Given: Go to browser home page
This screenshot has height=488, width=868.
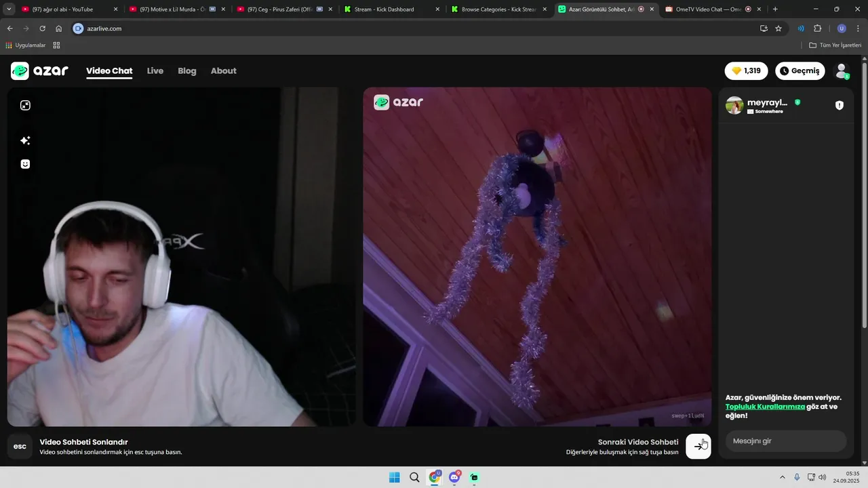Looking at the screenshot, I should pyautogui.click(x=59, y=28).
